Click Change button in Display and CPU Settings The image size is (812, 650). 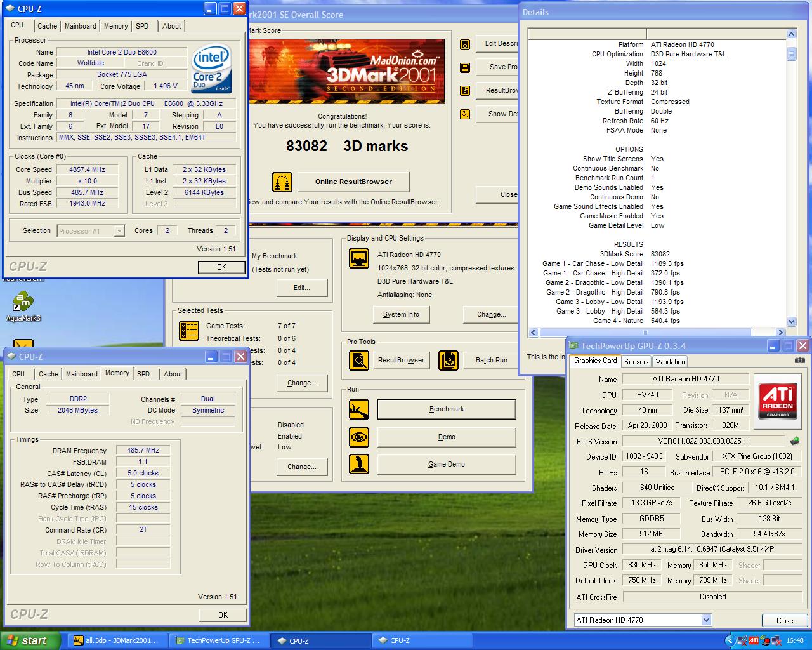click(492, 314)
